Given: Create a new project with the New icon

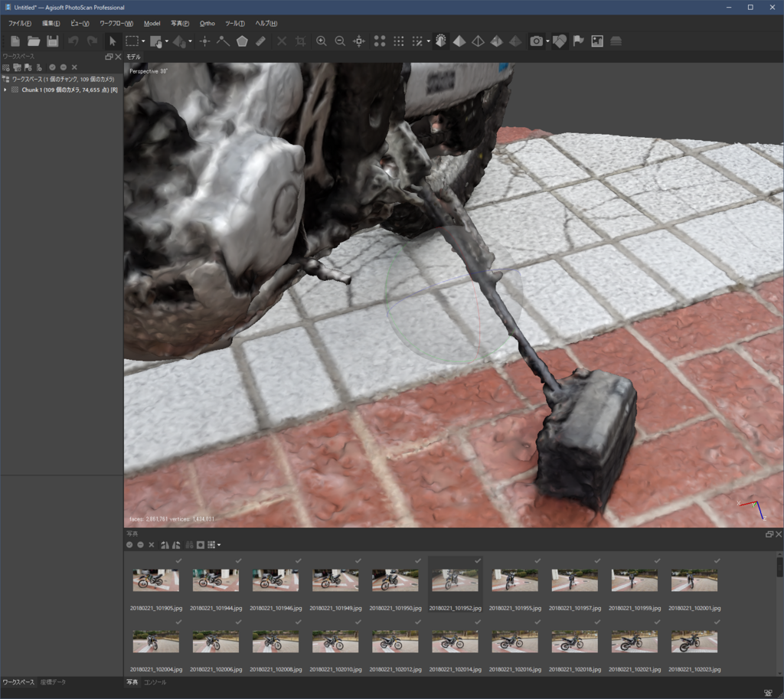Looking at the screenshot, I should 15,41.
